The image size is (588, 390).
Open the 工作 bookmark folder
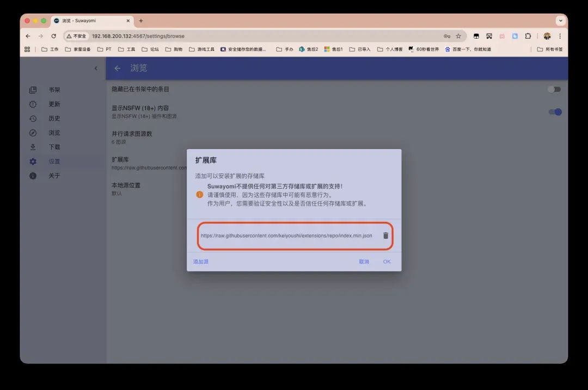[x=50, y=49]
